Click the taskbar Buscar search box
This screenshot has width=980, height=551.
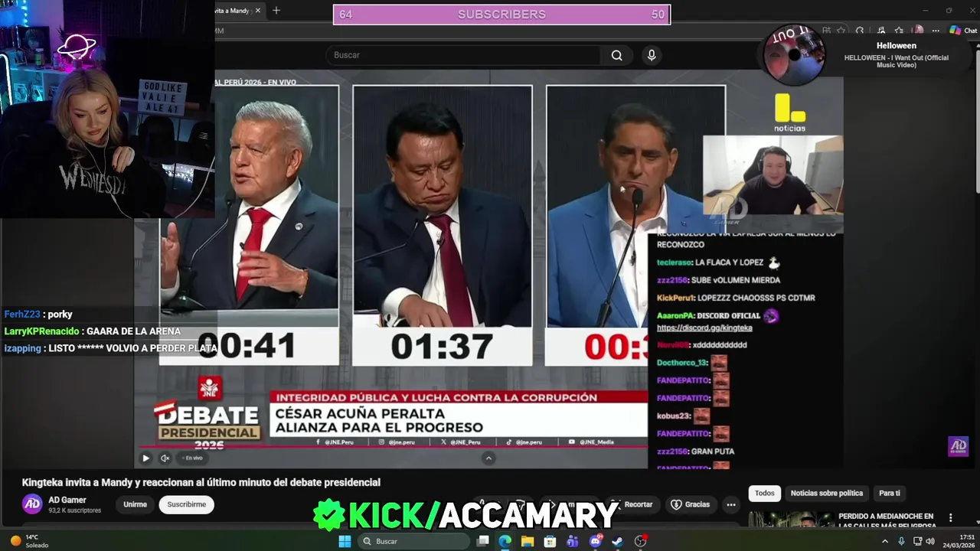point(413,541)
